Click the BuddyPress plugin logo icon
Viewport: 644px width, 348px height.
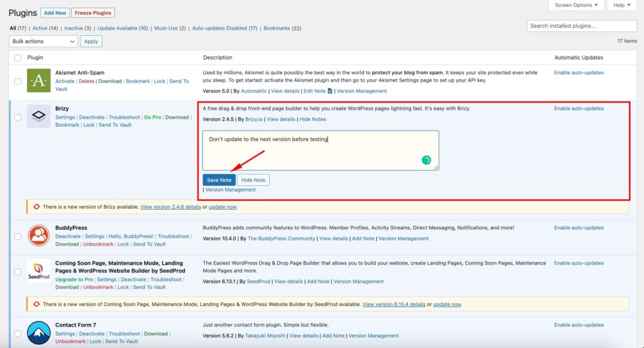pyautogui.click(x=38, y=235)
